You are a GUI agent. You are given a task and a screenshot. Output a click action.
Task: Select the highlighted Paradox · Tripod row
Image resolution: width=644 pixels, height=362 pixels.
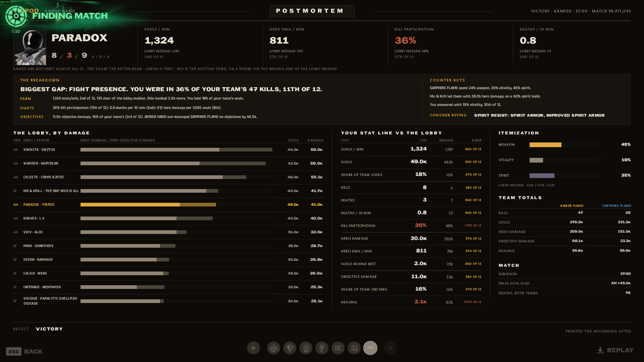[x=168, y=205]
